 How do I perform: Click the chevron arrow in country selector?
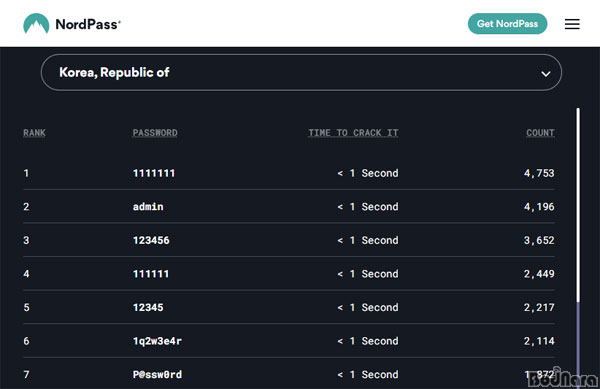point(546,73)
